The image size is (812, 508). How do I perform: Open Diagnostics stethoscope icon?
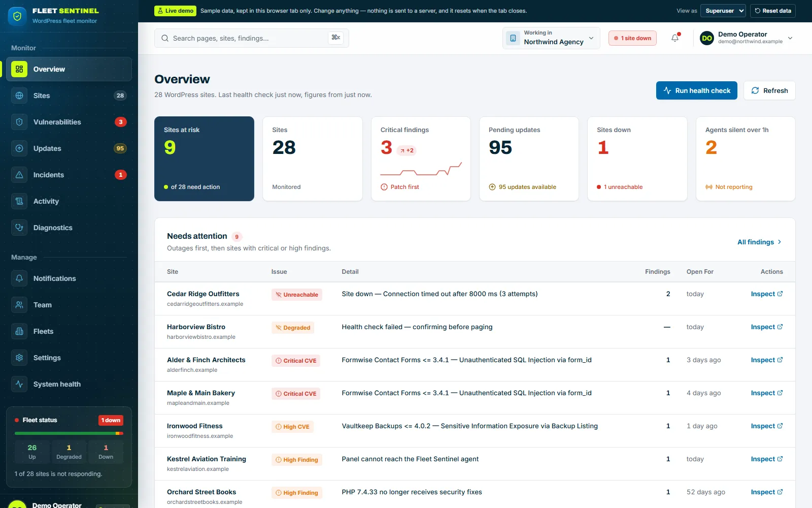coord(19,228)
